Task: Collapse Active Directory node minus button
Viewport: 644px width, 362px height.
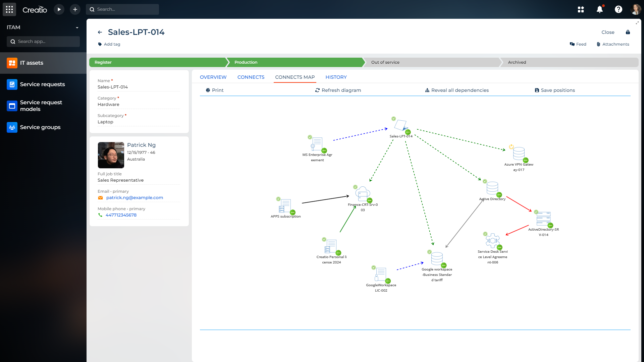Action: pos(499,195)
